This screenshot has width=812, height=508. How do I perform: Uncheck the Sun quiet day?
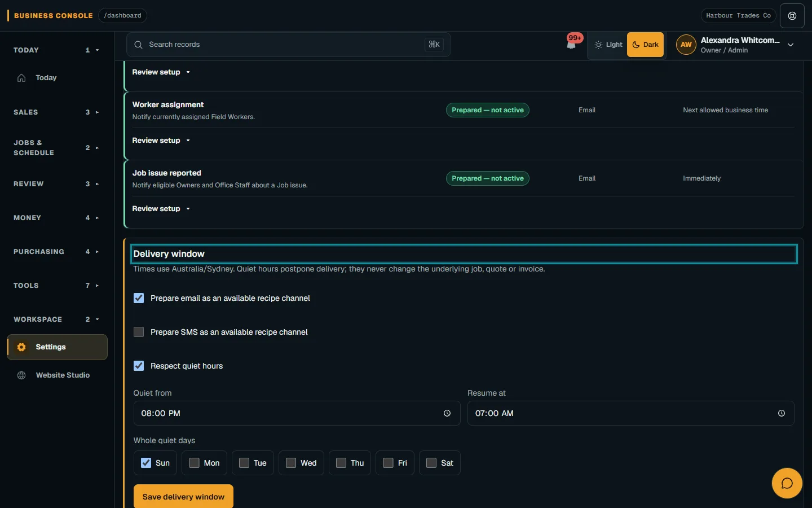click(x=146, y=463)
